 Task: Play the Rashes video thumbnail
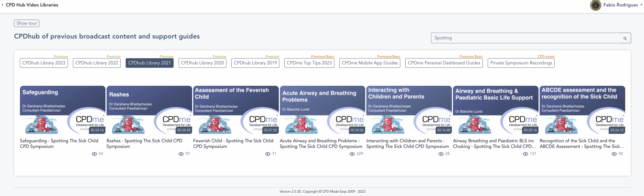149,110
